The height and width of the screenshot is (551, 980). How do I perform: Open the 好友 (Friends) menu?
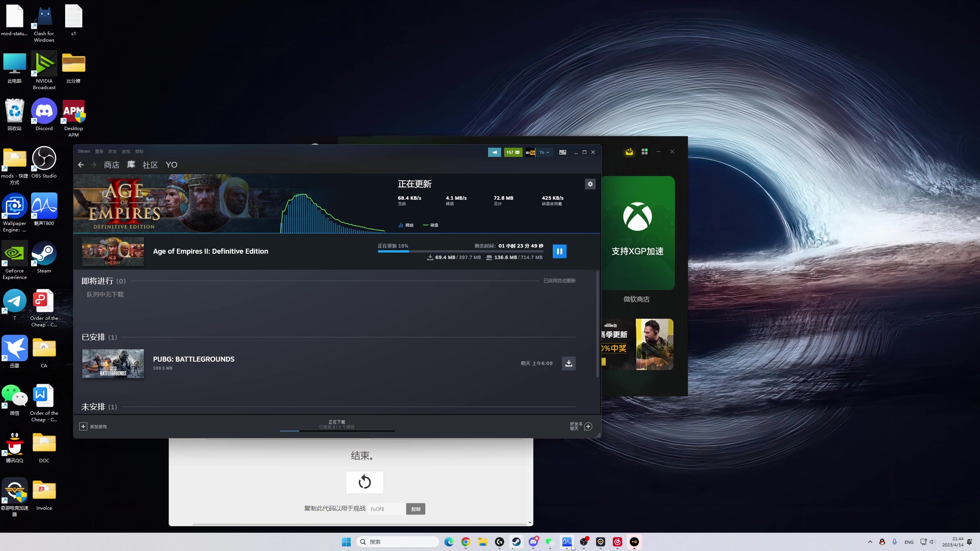click(x=112, y=152)
